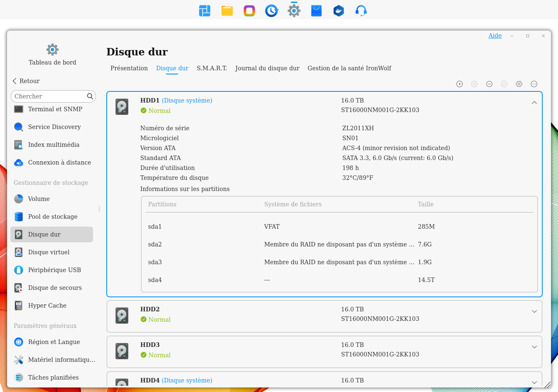Expand the HDD3 disk details
This screenshot has width=558, height=392.
[534, 347]
